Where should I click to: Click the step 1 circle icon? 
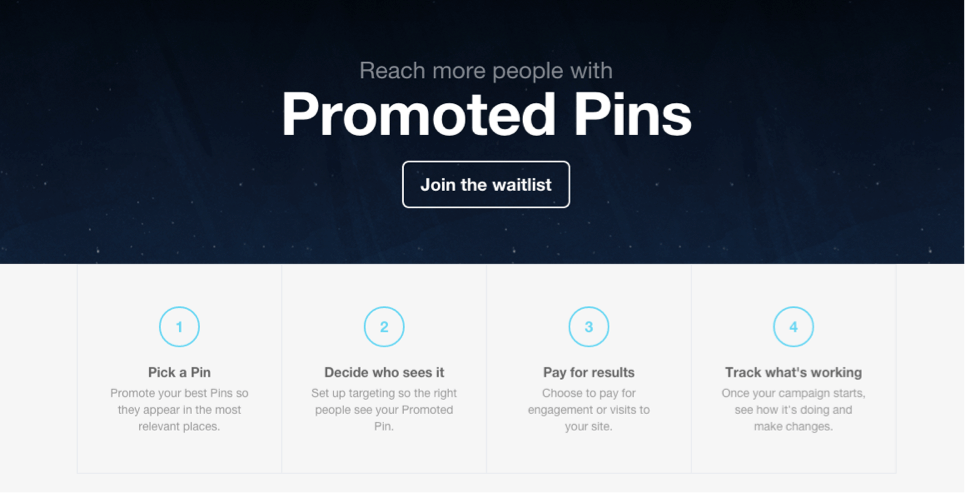(x=179, y=327)
